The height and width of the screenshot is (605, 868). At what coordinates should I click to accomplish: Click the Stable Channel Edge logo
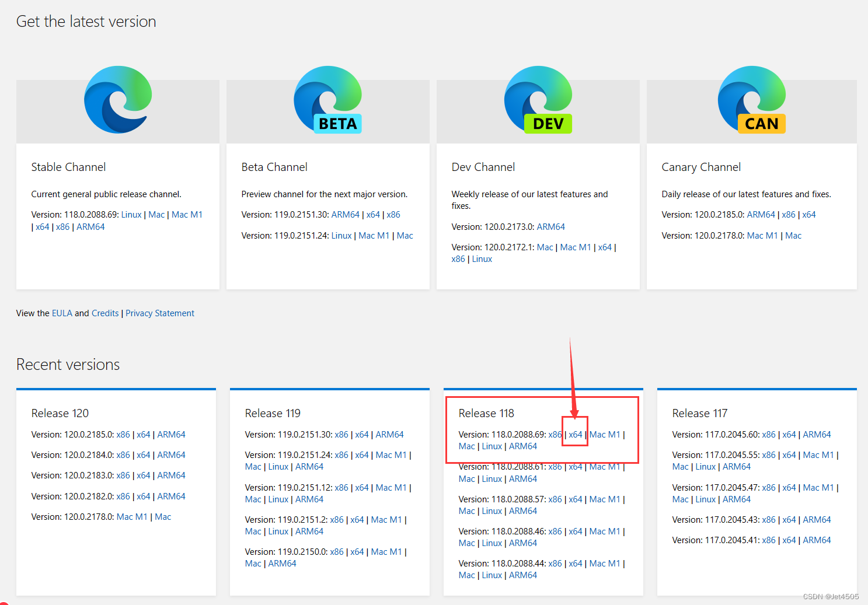click(x=118, y=99)
